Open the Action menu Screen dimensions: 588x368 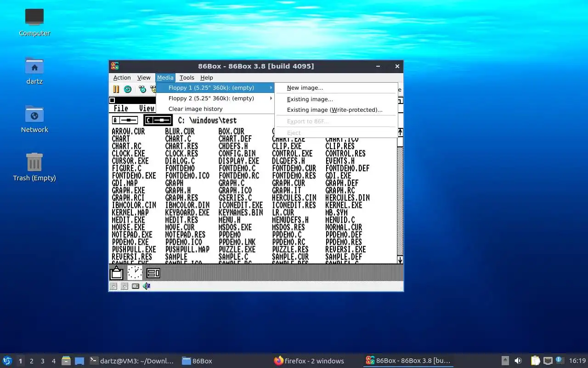coord(122,77)
